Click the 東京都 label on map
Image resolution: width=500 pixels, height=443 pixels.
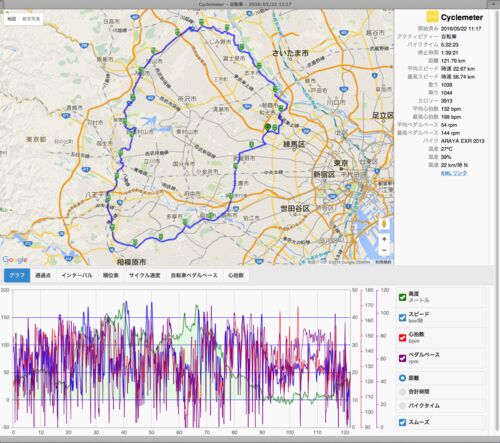click(36, 139)
